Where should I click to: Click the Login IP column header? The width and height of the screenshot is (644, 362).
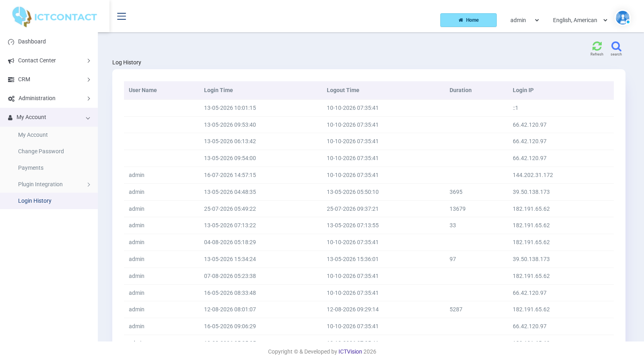pos(523,90)
